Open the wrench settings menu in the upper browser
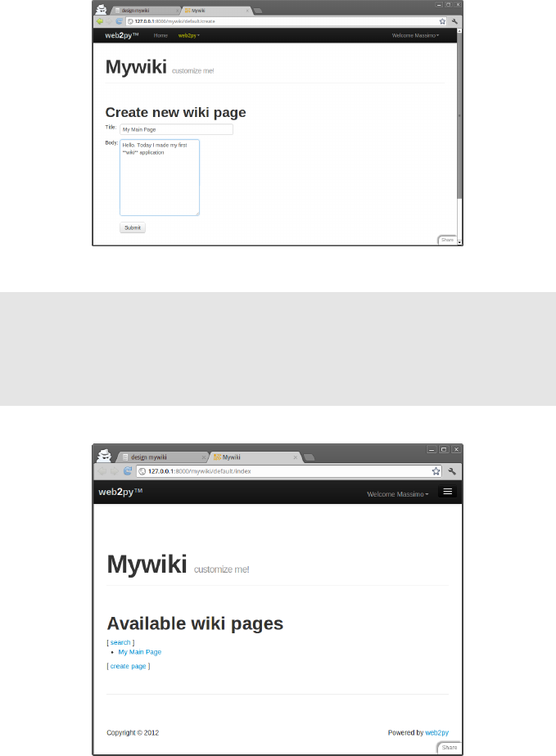Screen dimensions: 556x756 point(454,21)
